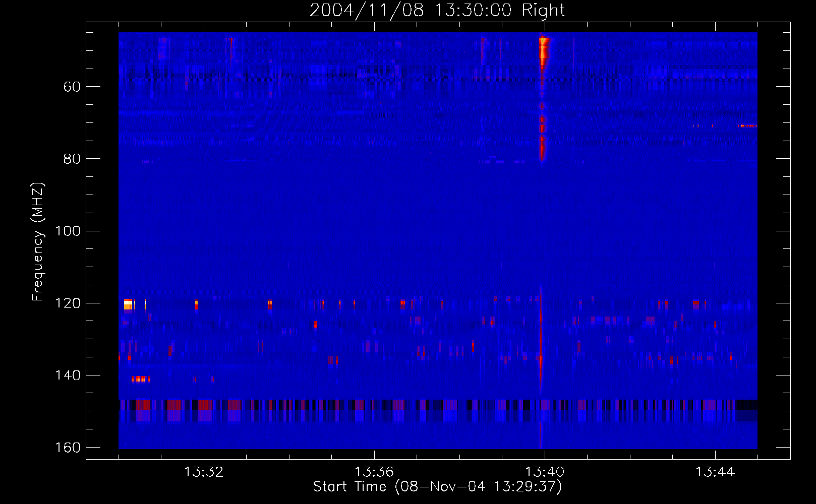Click the 'Frequency (MHZ)' axis label
This screenshot has height=504, width=816.
38,242
